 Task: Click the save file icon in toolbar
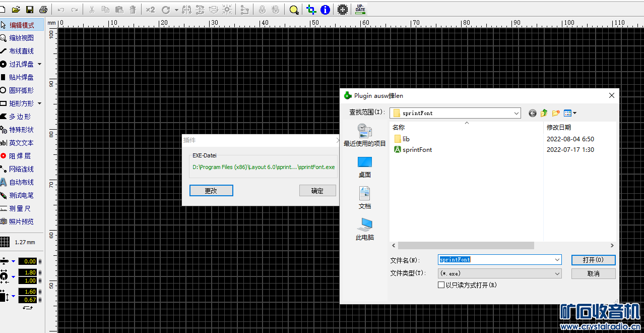[30, 10]
